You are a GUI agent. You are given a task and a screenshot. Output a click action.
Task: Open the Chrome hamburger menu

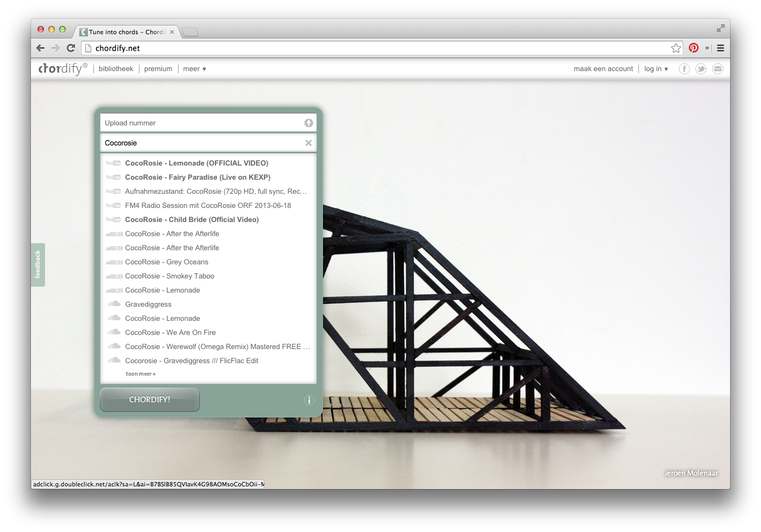coord(720,48)
